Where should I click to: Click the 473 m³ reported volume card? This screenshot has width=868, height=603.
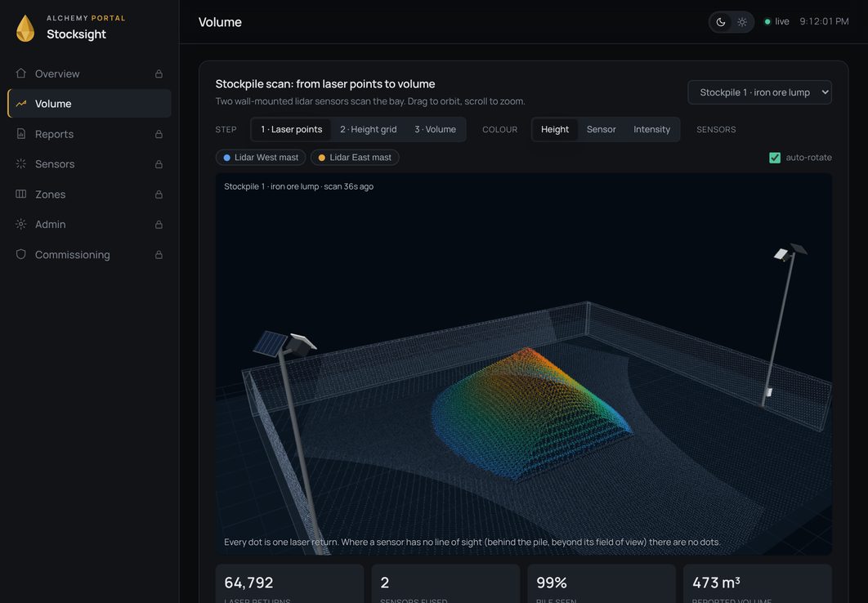pos(758,583)
